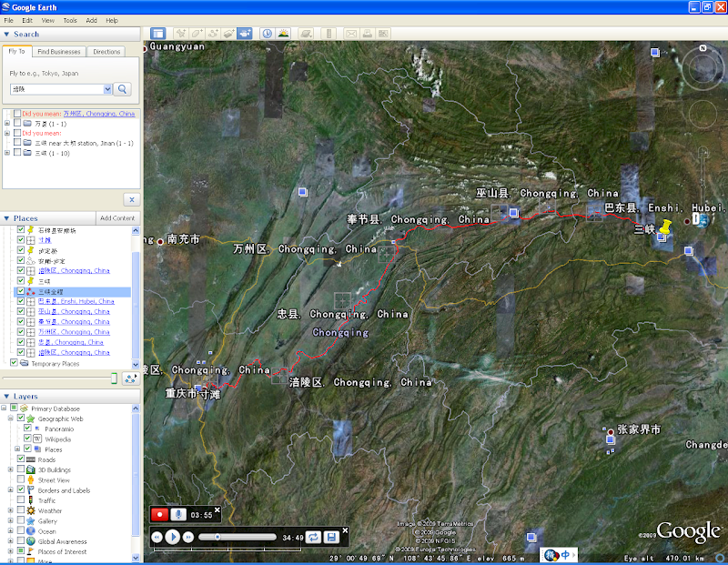Click the Add Image Overlay tool
728x565 pixels.
point(229,34)
